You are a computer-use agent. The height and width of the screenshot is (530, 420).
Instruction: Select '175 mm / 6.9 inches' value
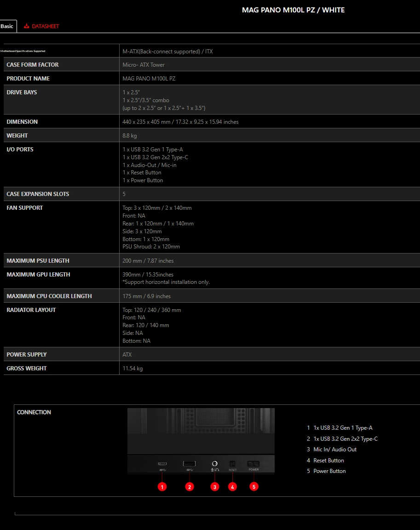tap(147, 296)
